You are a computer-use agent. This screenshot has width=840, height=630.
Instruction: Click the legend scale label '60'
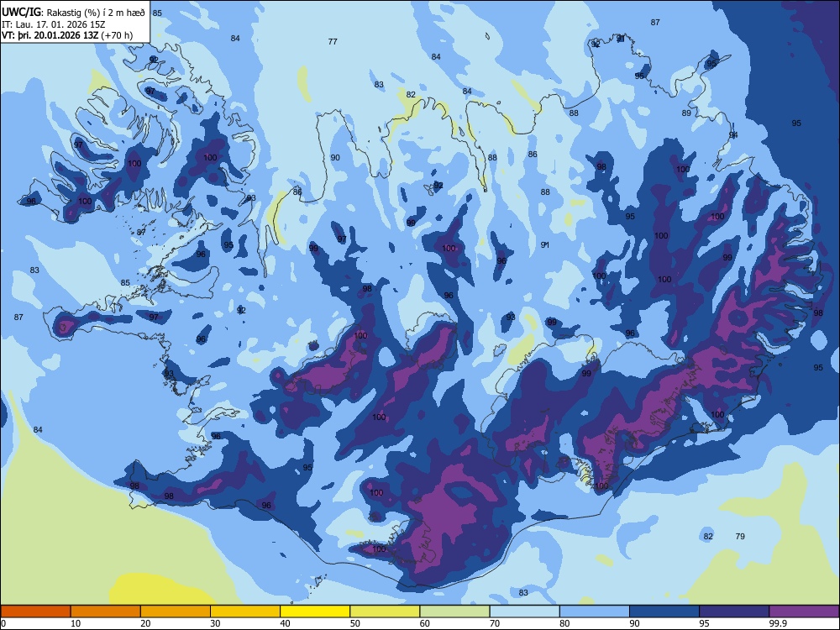pyautogui.click(x=425, y=623)
